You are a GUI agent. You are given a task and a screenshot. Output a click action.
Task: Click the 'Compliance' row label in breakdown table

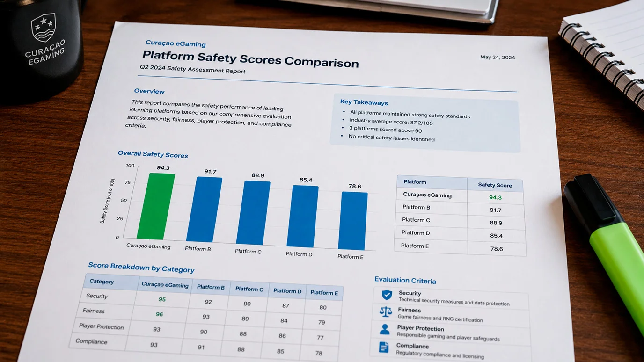click(x=91, y=341)
